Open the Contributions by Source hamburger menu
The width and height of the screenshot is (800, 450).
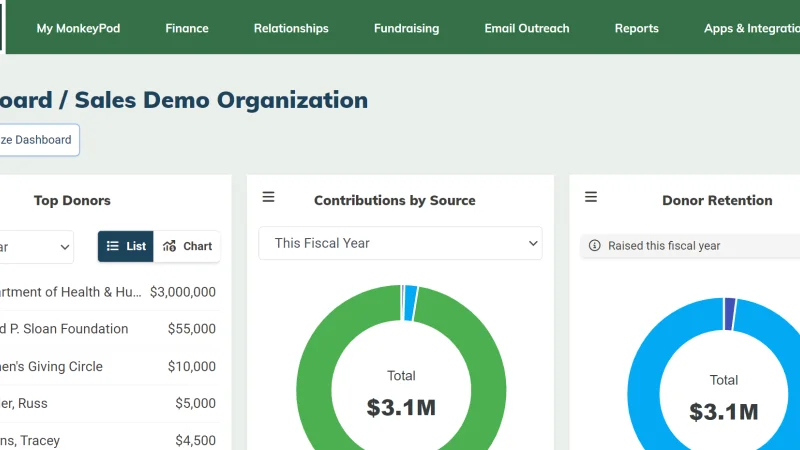click(268, 197)
